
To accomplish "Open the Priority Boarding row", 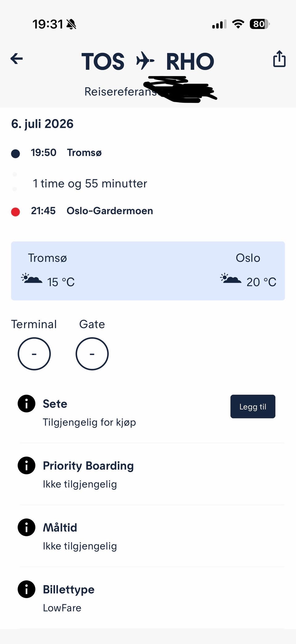I will point(151,474).
